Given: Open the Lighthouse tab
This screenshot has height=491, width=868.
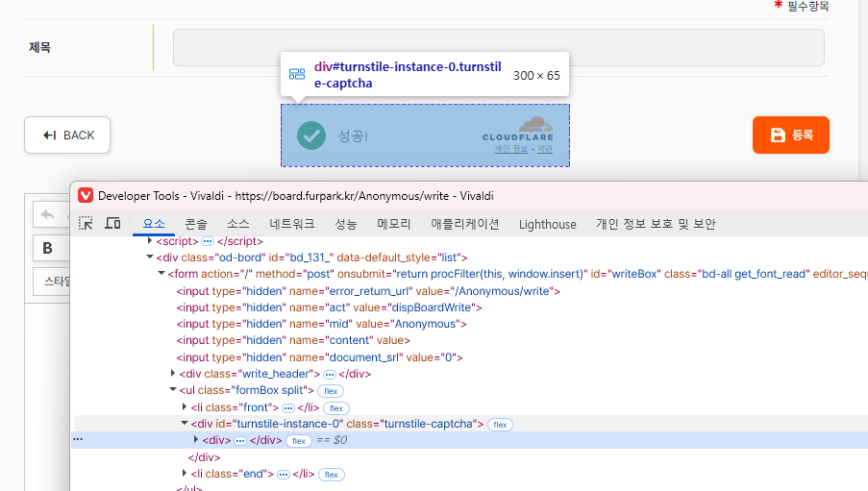Looking at the screenshot, I should tap(547, 224).
